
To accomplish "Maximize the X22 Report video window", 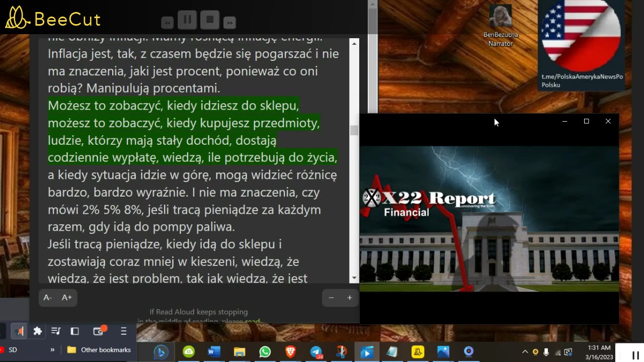I will (586, 121).
